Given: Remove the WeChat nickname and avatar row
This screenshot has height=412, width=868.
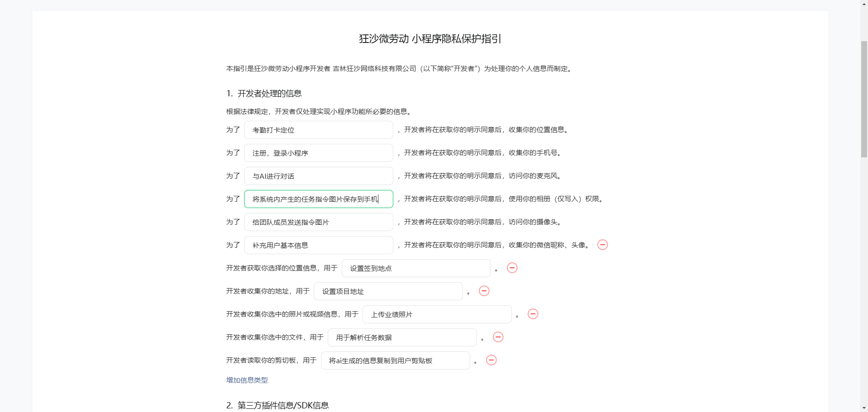Looking at the screenshot, I should (603, 245).
